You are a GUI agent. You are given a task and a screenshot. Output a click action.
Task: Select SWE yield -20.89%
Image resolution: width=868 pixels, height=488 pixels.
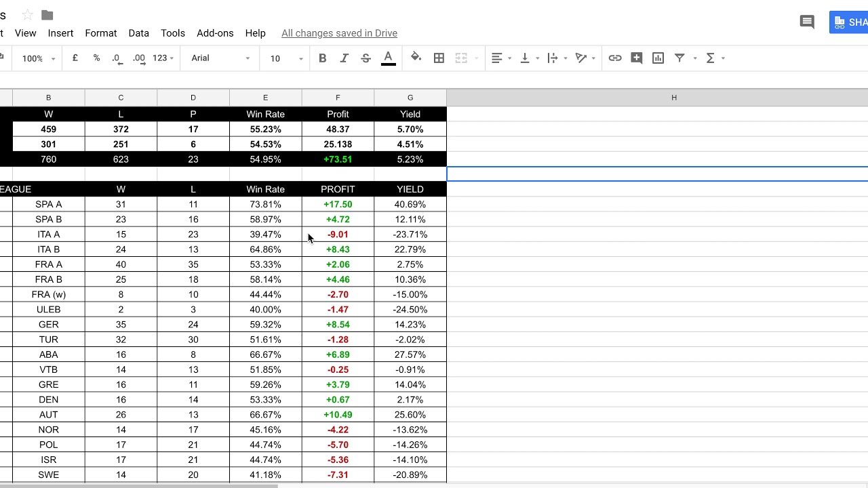point(410,474)
